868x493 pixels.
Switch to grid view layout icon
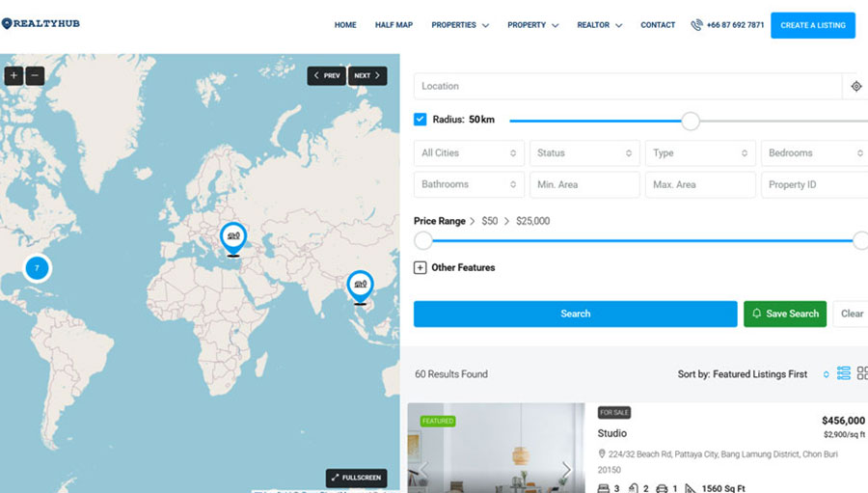862,373
